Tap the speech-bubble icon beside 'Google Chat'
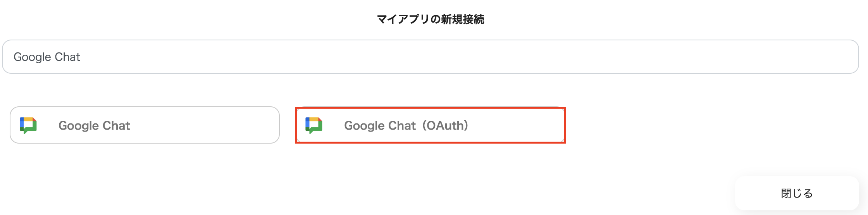The width and height of the screenshot is (868, 215). click(x=28, y=125)
